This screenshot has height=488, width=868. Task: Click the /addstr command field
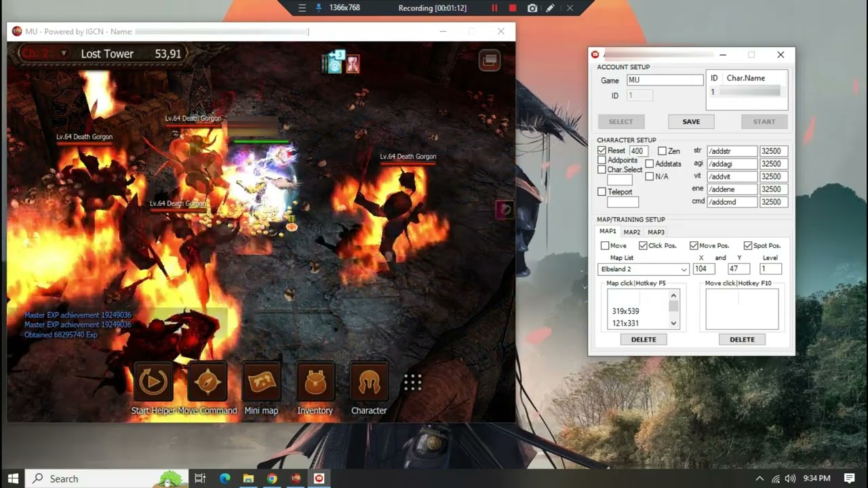(x=732, y=151)
